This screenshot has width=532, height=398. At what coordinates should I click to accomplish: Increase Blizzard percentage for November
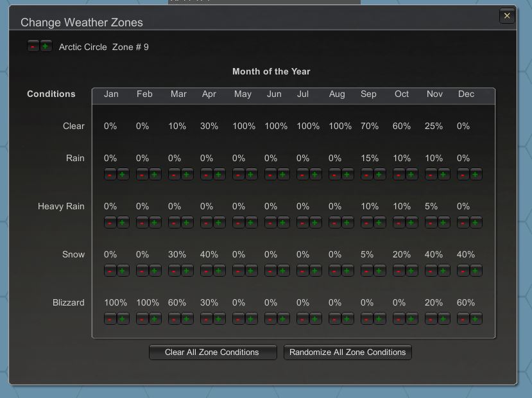(x=443, y=319)
